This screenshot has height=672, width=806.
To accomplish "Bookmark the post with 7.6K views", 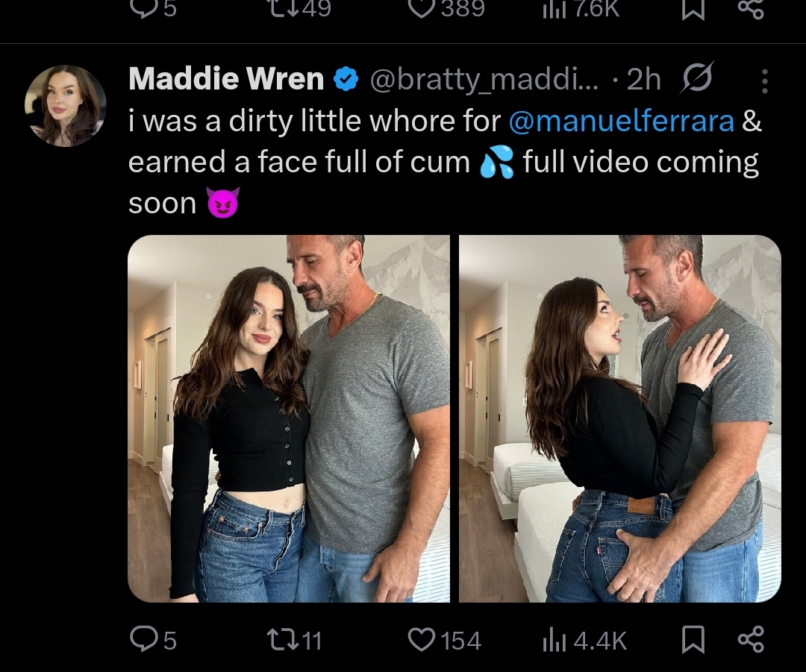I will point(693,7).
